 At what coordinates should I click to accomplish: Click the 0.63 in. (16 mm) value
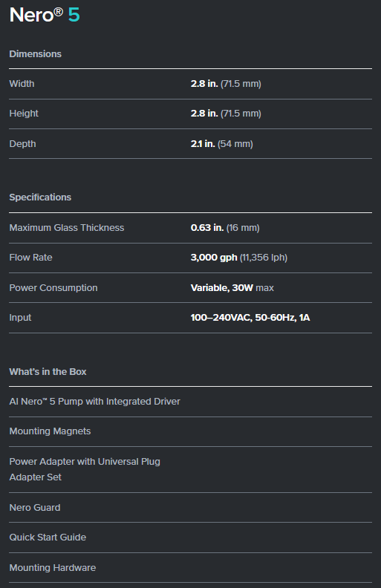point(225,228)
